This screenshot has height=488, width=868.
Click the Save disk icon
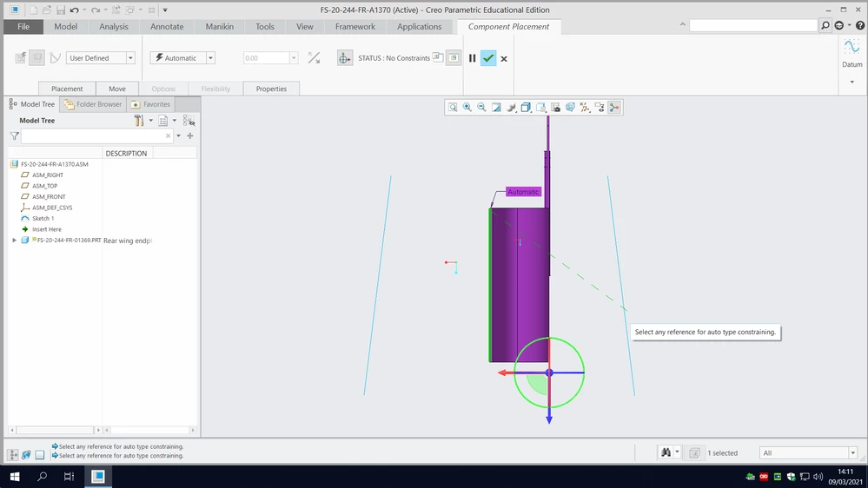coord(60,10)
